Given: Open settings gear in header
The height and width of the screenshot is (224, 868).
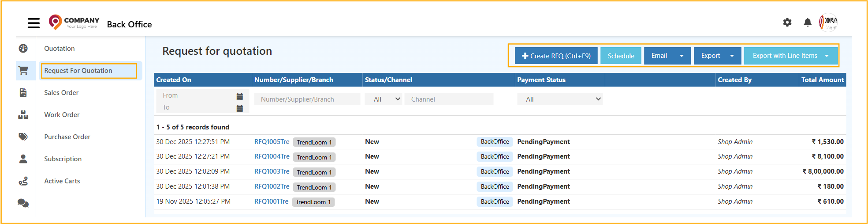Looking at the screenshot, I should point(787,23).
